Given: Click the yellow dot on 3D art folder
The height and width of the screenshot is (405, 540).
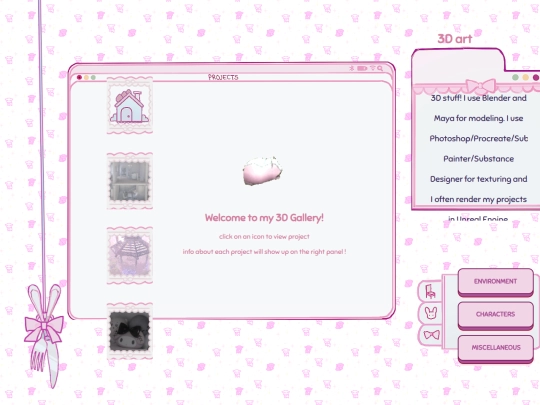Looking at the screenshot, I should [x=526, y=77].
